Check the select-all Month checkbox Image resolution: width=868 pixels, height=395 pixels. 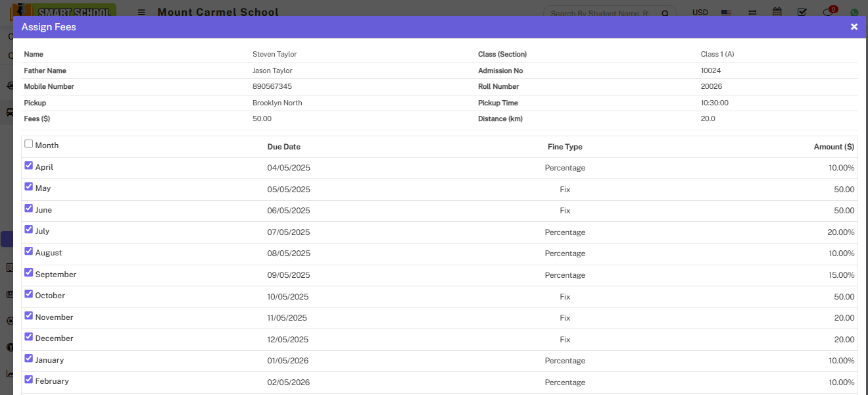click(28, 144)
